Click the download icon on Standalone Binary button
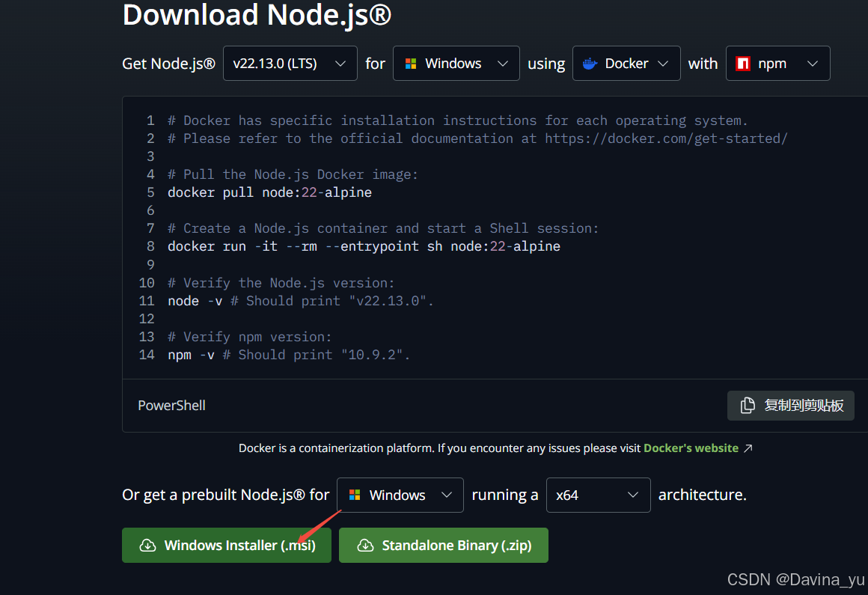The width and height of the screenshot is (868, 595). pyautogui.click(x=366, y=545)
